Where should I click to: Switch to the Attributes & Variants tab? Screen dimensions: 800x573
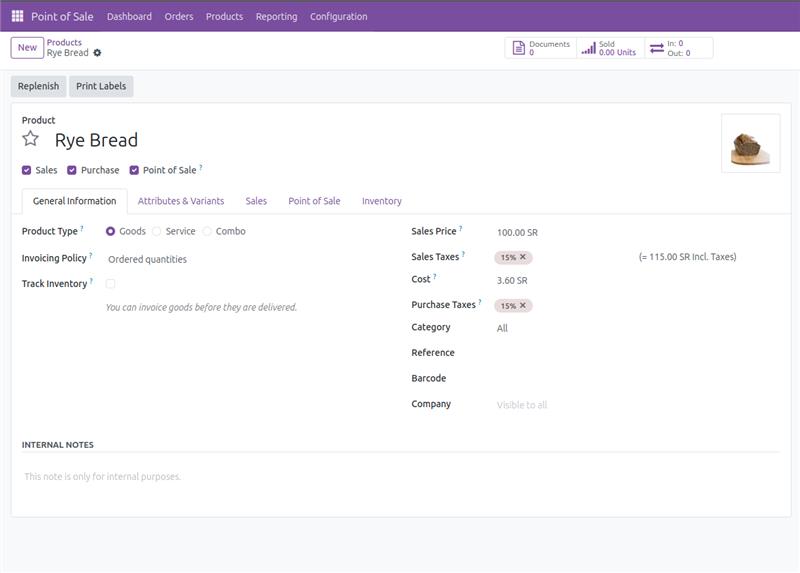(x=181, y=201)
